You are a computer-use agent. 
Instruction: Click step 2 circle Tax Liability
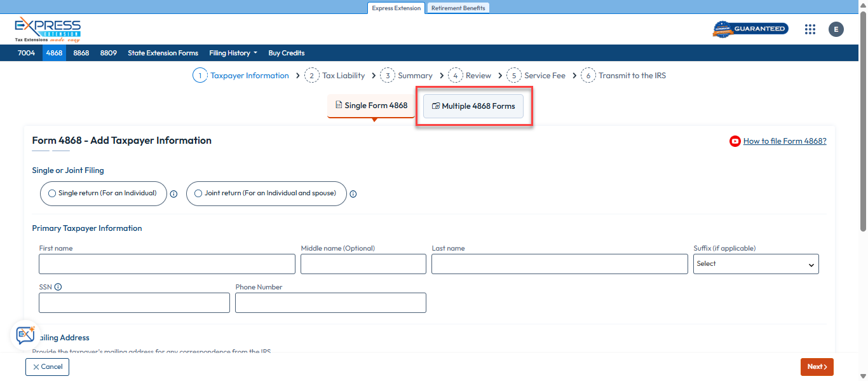click(312, 76)
